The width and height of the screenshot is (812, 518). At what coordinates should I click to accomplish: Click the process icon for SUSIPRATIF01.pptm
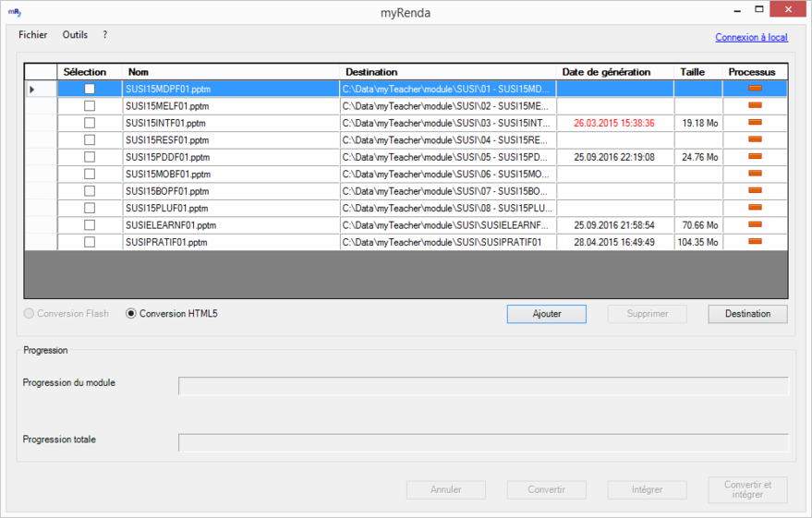(x=754, y=241)
